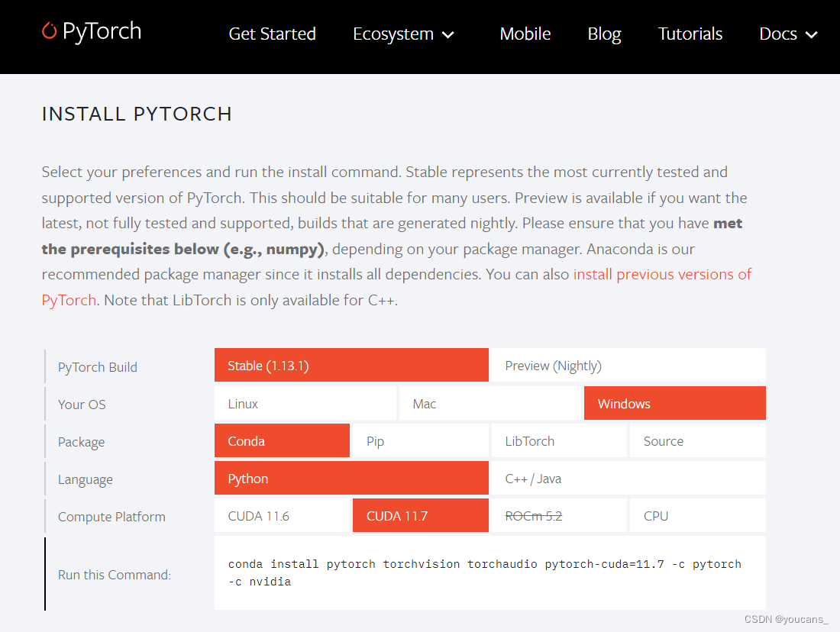Click the Package row label

82,442
